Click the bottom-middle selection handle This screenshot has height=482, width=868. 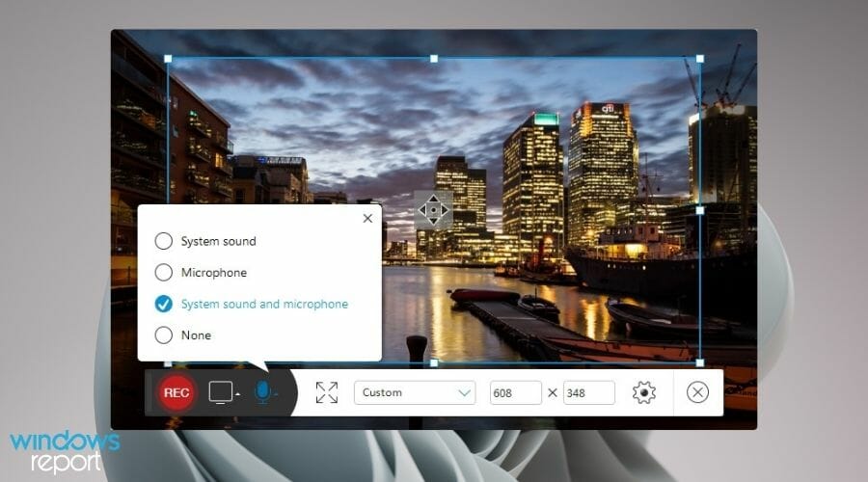[x=434, y=363]
